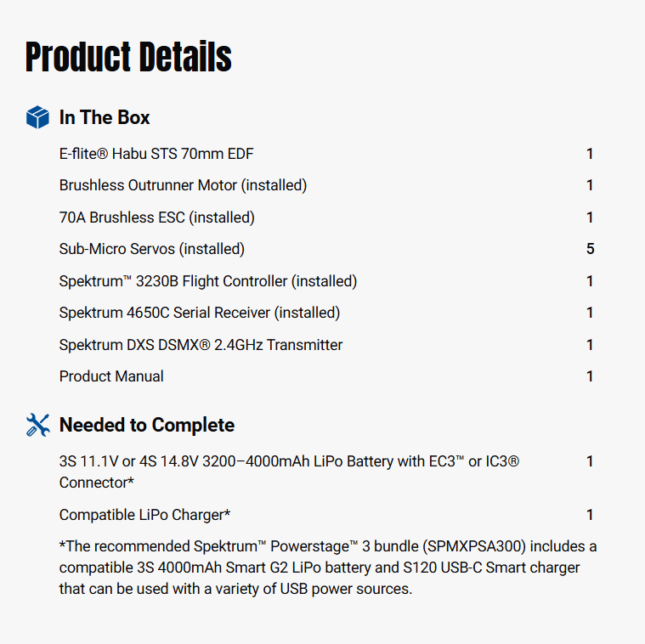Click the Powerstage 3 bundle footnote text
645x644 pixels.
tap(327, 567)
